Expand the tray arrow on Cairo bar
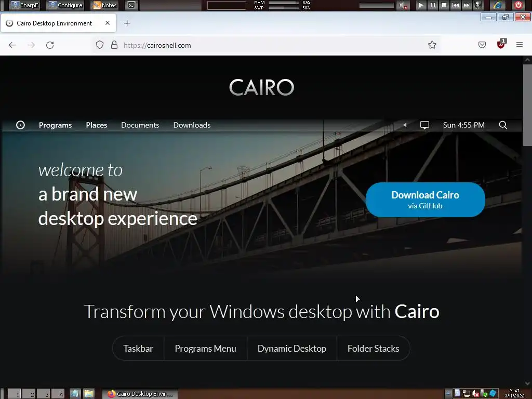The width and height of the screenshot is (532, 399). 405,125
